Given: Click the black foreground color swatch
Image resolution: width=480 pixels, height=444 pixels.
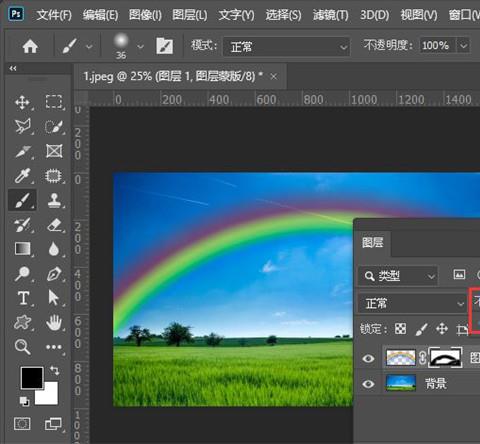Looking at the screenshot, I should 32,378.
